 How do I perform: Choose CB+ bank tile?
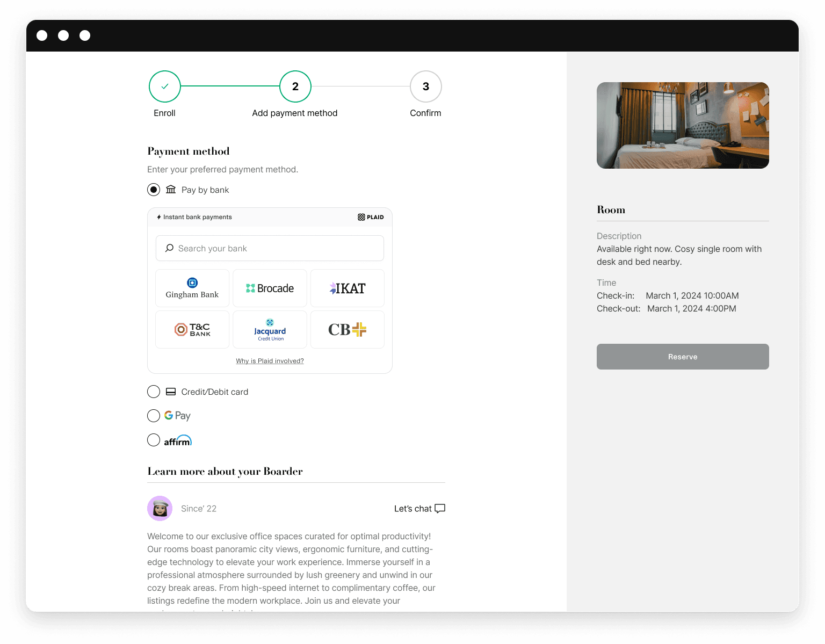[x=348, y=330]
